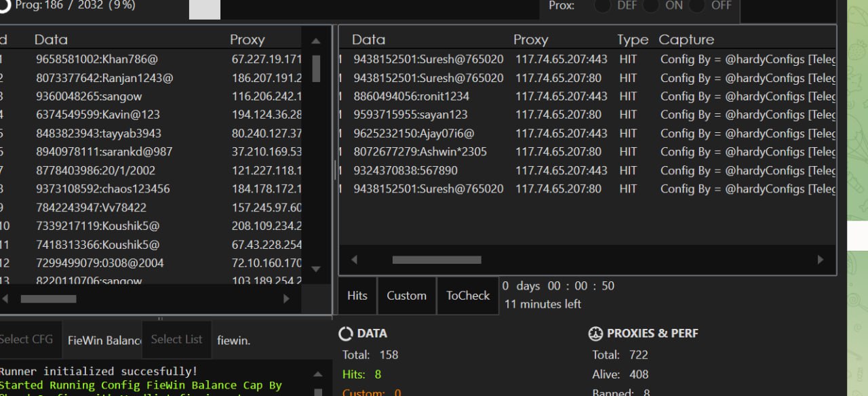The image size is (868, 396).
Task: Open the ToCheck tab
Action: (x=467, y=296)
